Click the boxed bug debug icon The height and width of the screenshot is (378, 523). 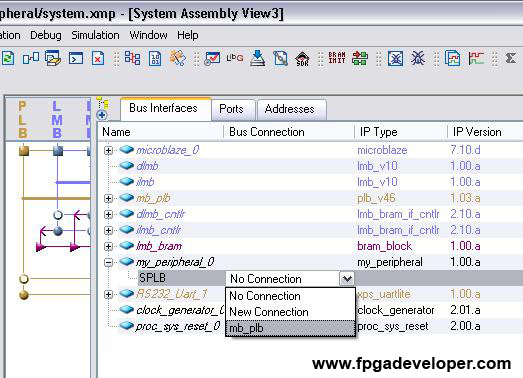(x=396, y=58)
